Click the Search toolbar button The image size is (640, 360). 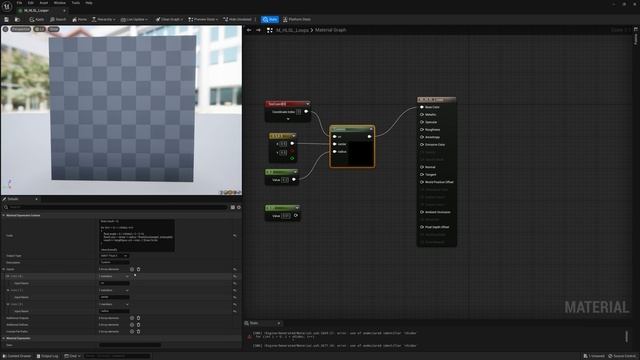[58, 19]
